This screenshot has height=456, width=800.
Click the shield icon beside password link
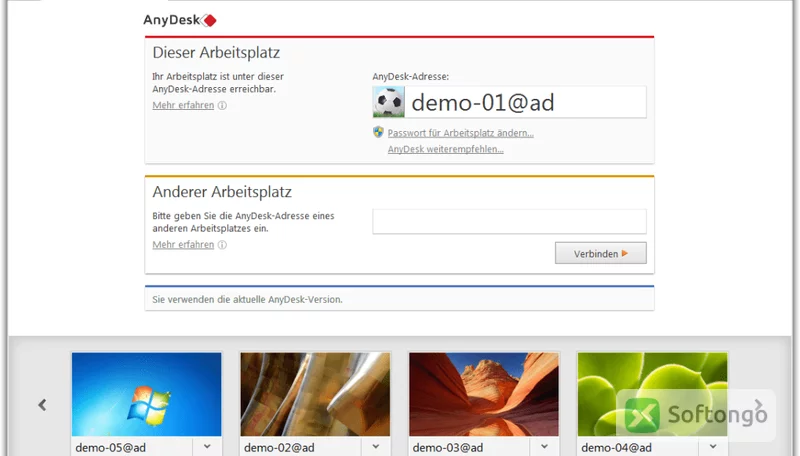tap(378, 132)
